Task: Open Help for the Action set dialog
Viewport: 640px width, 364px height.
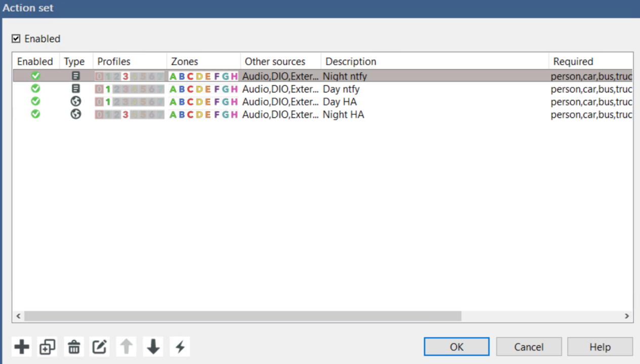Action: click(x=600, y=346)
